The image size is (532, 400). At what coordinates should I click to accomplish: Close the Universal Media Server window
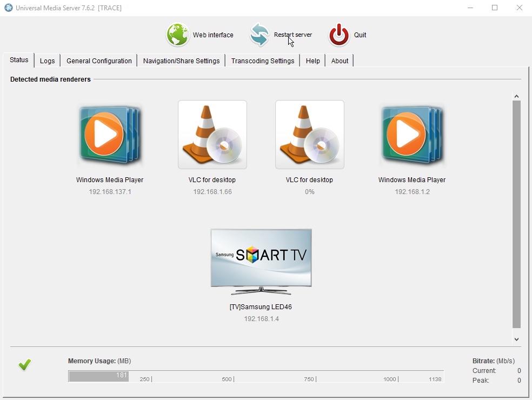pos(520,8)
